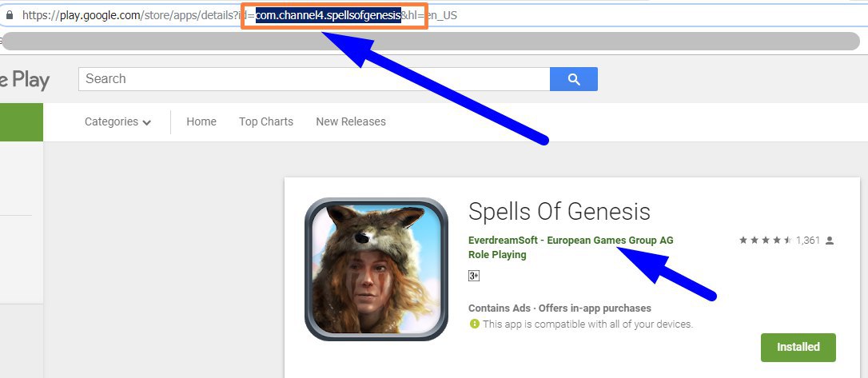Open EverdreamSoft - European Games Group AG developer link

tap(571, 241)
